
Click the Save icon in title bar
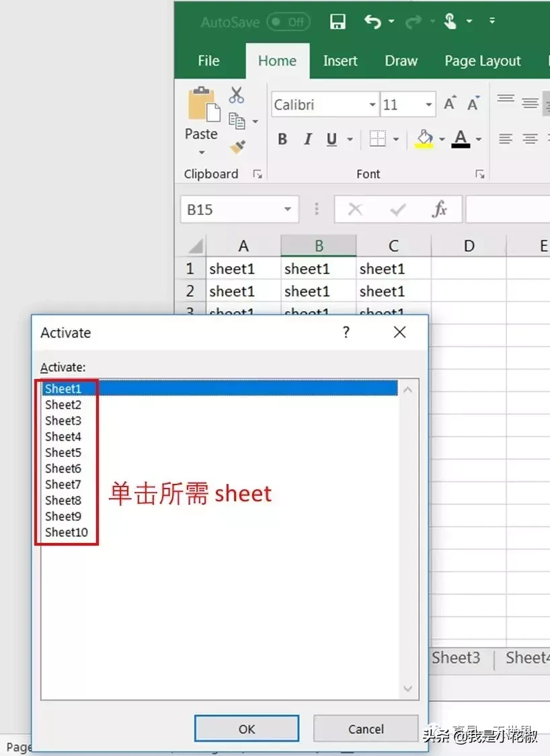(x=338, y=22)
